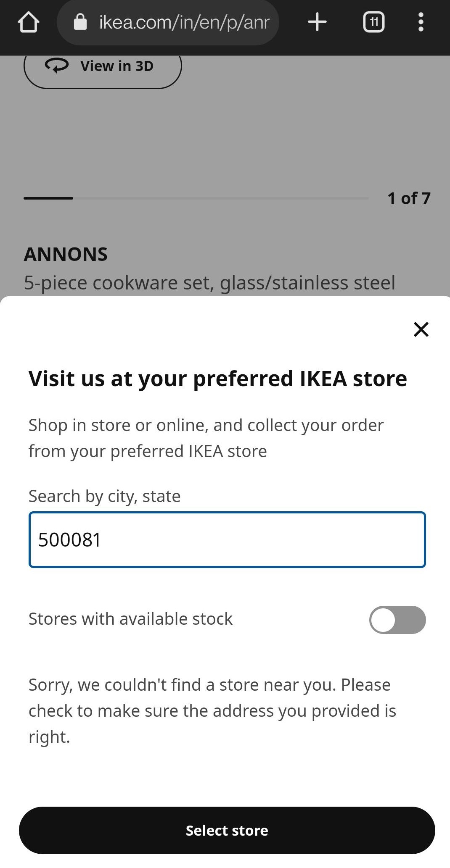Click the Search by city, state label
Viewport: 450px width, 868px height.
(x=103, y=496)
